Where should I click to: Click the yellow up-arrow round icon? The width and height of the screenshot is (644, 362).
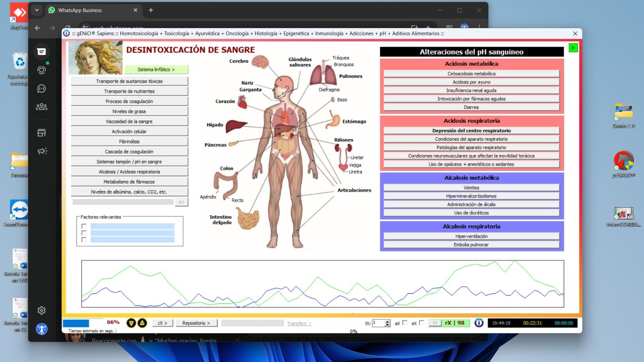tap(142, 323)
